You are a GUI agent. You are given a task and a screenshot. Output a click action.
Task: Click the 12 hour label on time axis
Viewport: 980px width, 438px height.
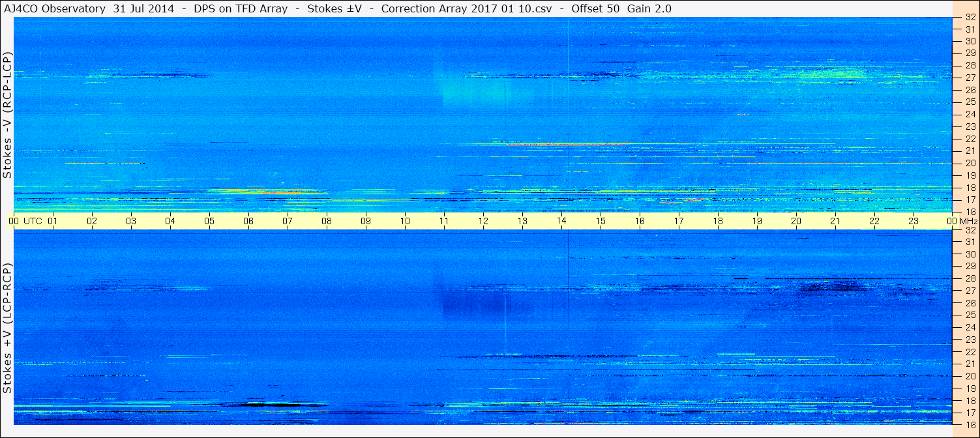pos(483,221)
